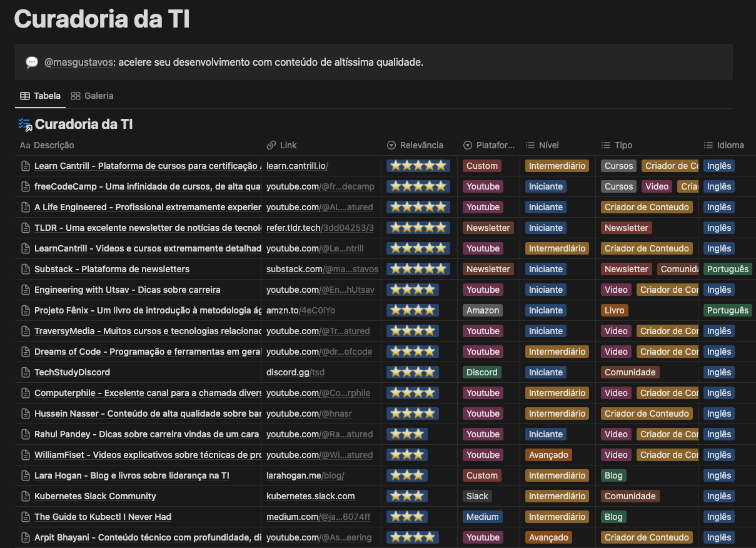Click page icon beside A Life Engineered
756x548 pixels.
click(x=26, y=207)
